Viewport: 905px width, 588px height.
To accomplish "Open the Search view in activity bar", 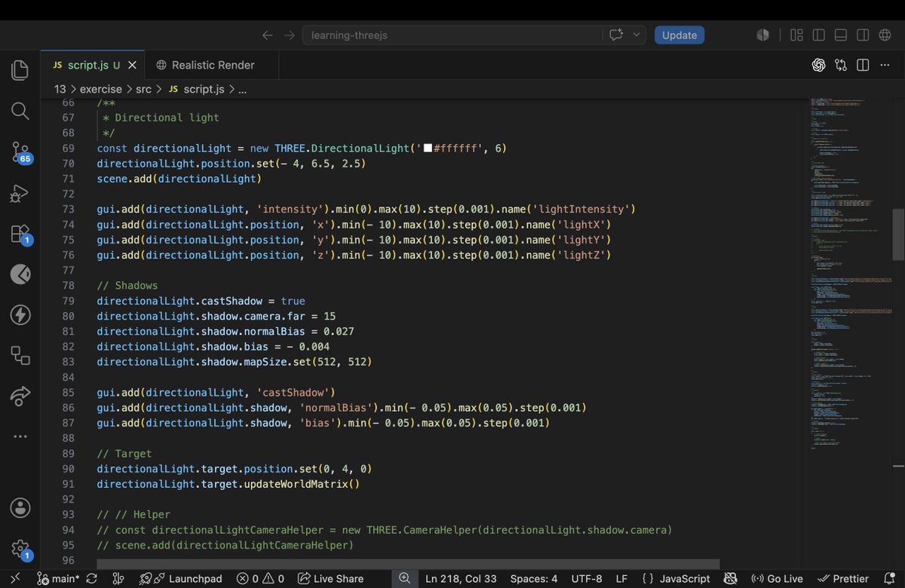I will click(x=20, y=112).
